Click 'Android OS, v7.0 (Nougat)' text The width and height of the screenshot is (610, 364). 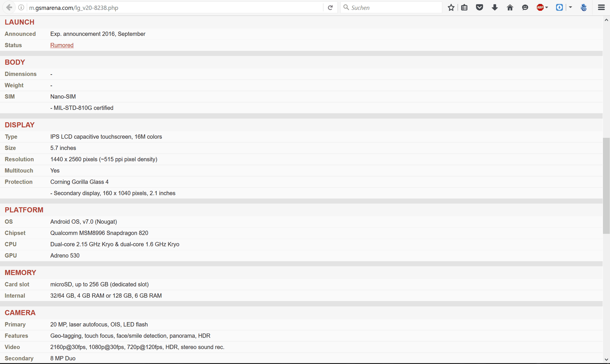pos(84,222)
